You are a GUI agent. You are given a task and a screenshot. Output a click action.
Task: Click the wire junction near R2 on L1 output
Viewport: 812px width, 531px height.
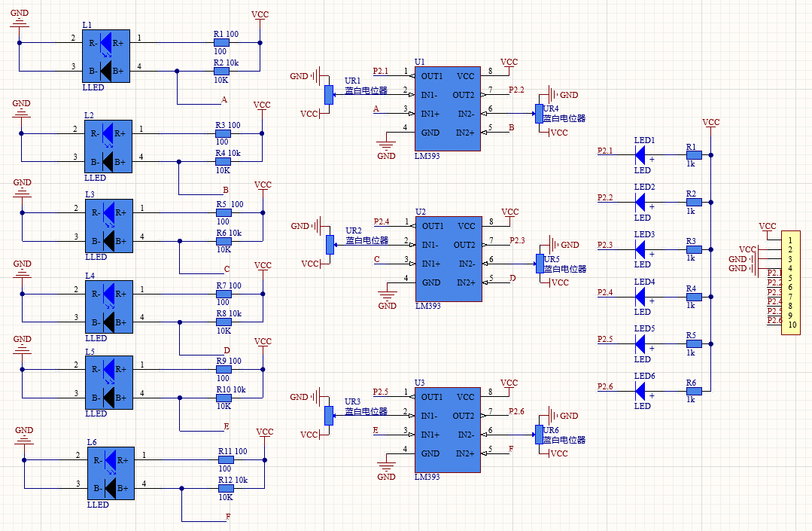(x=177, y=71)
